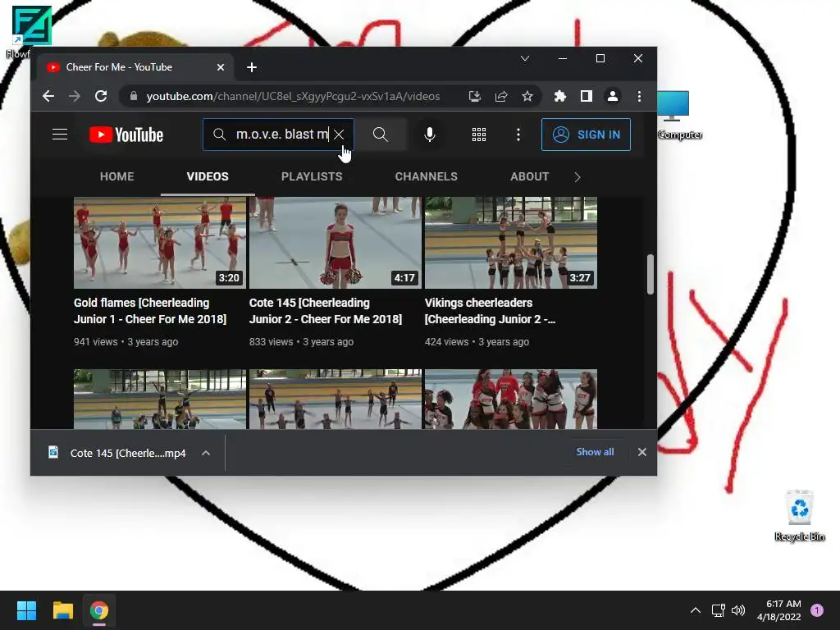Click the share this page icon
The image size is (840, 630).
click(501, 97)
